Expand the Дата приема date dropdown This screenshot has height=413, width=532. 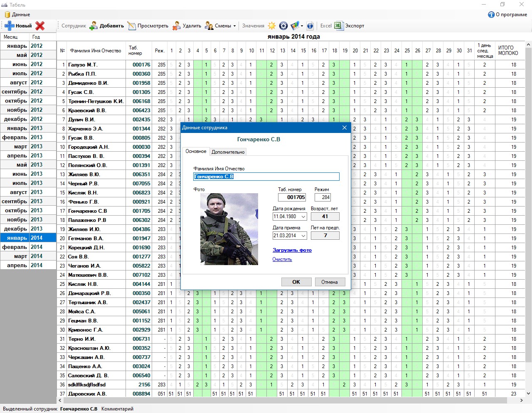[303, 236]
